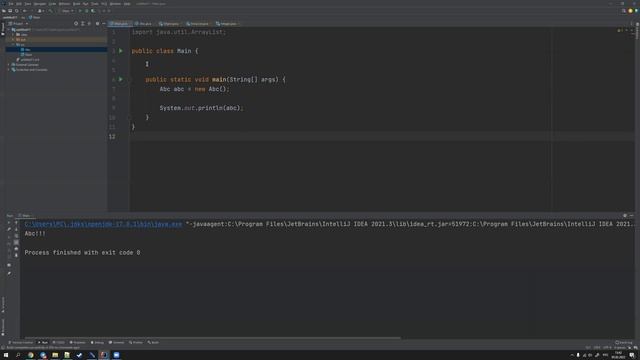Rerun Main in Run tool window
The image size is (640, 360).
[9, 222]
